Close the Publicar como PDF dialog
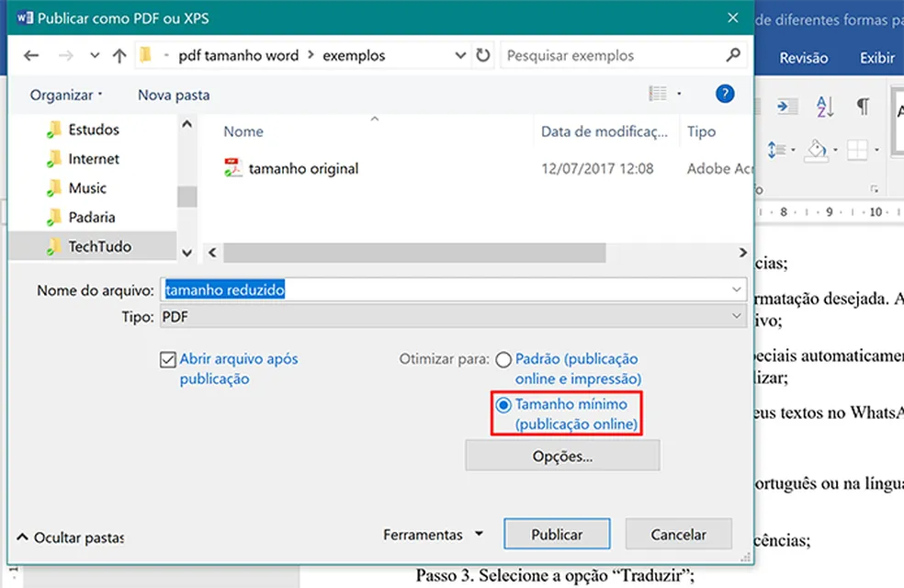904x588 pixels. (x=733, y=17)
